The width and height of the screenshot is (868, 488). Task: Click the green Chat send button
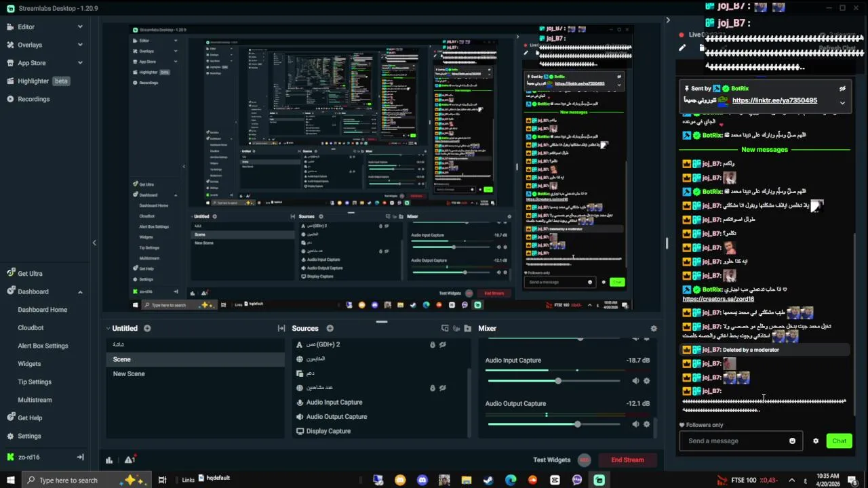[x=840, y=441]
